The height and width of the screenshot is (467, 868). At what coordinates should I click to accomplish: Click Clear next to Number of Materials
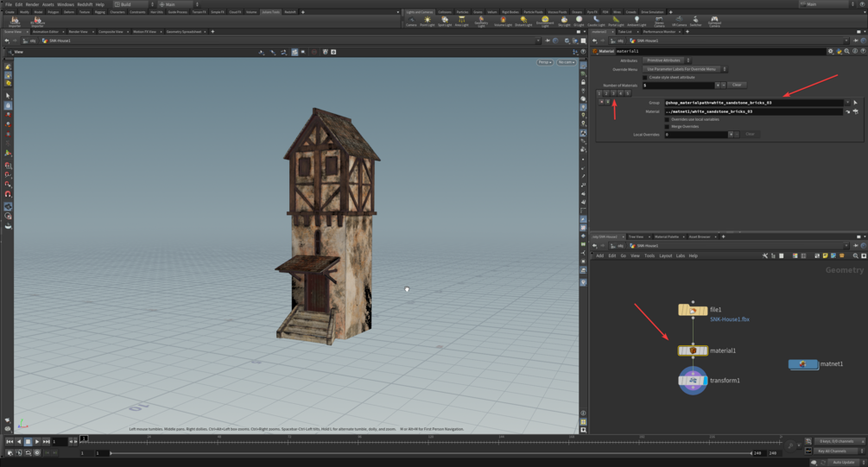point(737,85)
